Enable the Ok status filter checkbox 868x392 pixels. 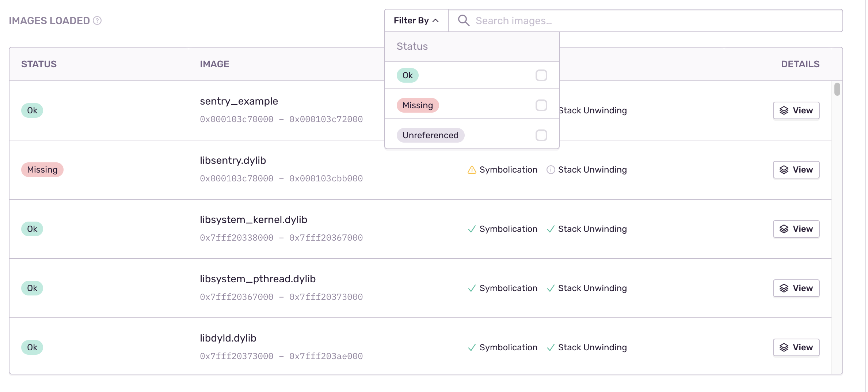pos(541,75)
